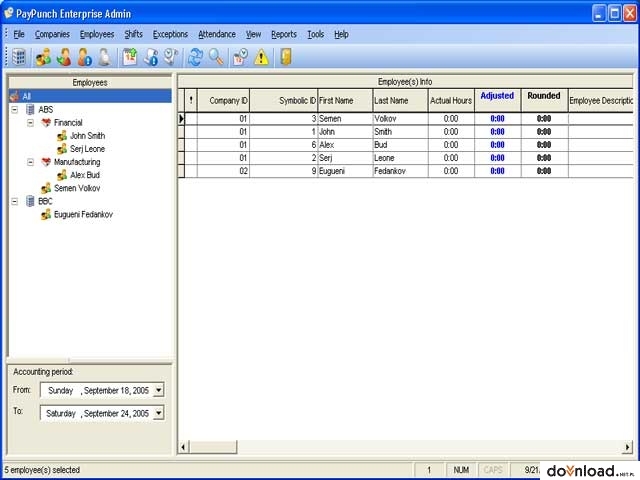Collapse the Manufacturing department node
The image size is (640, 480).
31,162
